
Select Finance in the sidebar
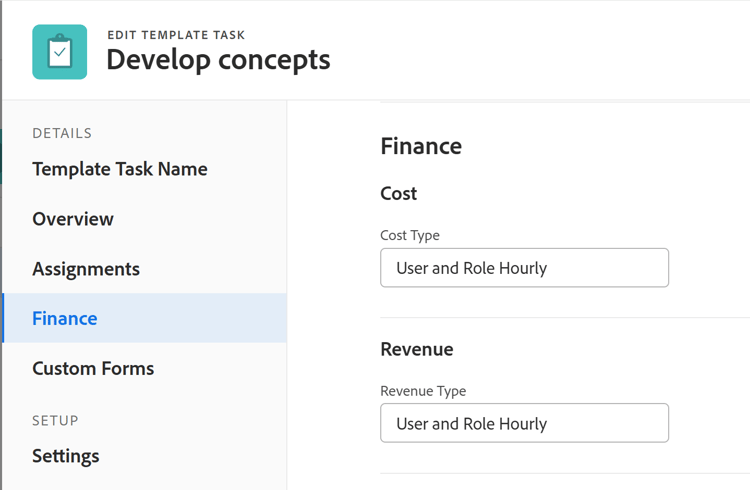point(65,318)
